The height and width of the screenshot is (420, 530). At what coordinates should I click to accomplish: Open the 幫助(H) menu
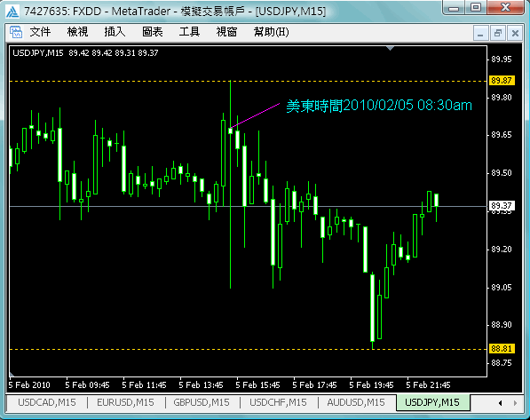[x=271, y=32]
